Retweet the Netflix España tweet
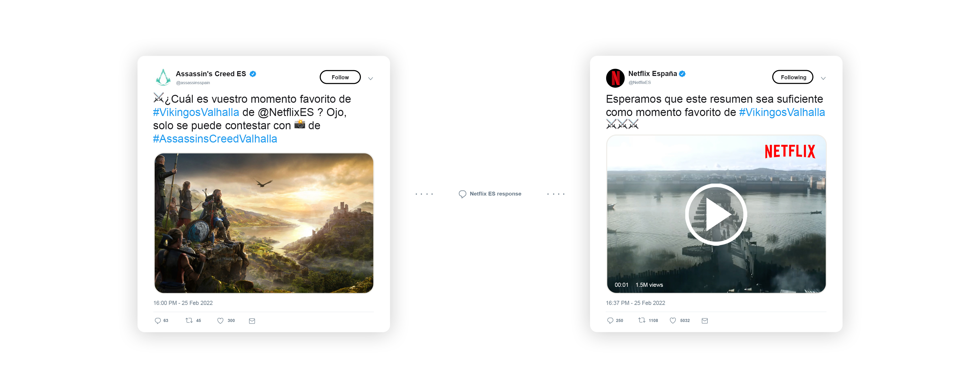980x388 pixels. tap(642, 320)
